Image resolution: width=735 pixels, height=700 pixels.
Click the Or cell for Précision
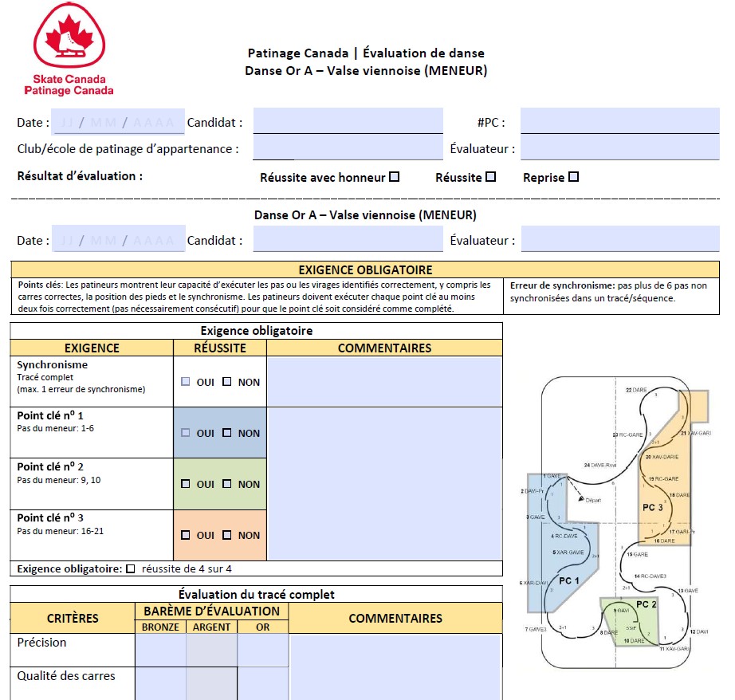[x=262, y=650]
